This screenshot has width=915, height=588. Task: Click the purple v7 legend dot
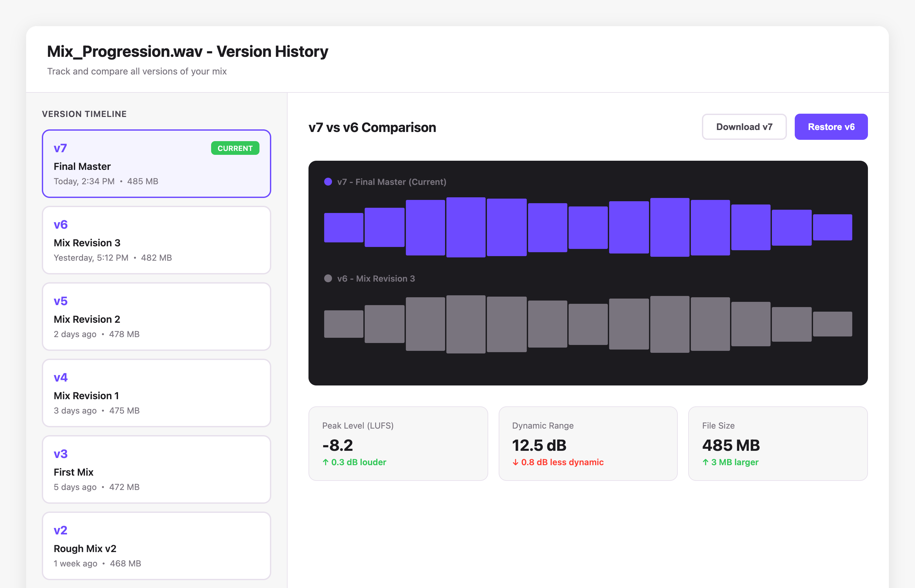coord(328,182)
